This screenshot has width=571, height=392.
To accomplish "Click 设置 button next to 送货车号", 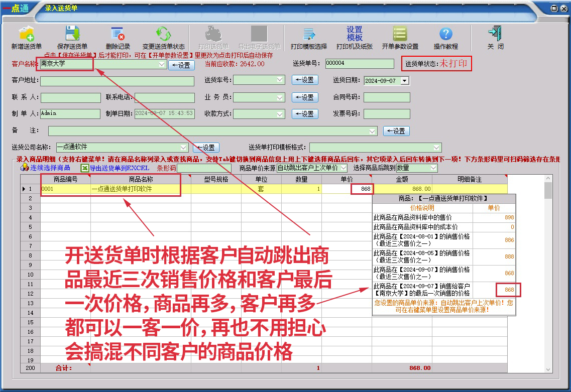I will [305, 80].
